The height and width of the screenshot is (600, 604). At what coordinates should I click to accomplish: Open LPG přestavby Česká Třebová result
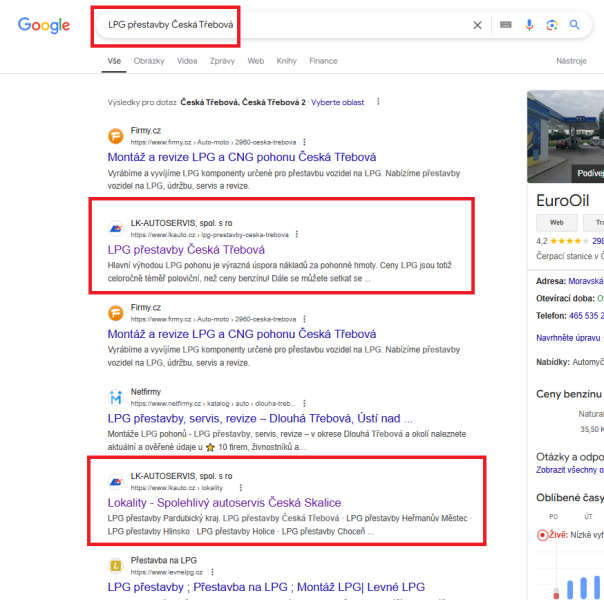click(186, 250)
